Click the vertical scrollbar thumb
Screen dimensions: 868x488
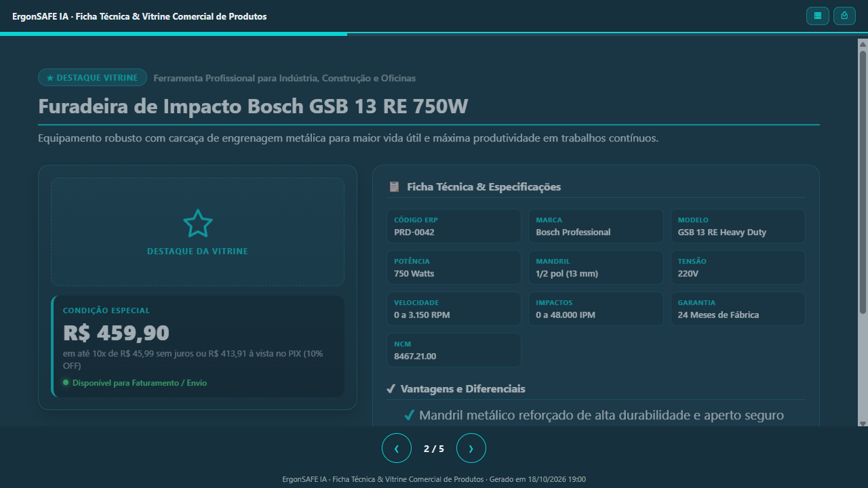[863, 181]
